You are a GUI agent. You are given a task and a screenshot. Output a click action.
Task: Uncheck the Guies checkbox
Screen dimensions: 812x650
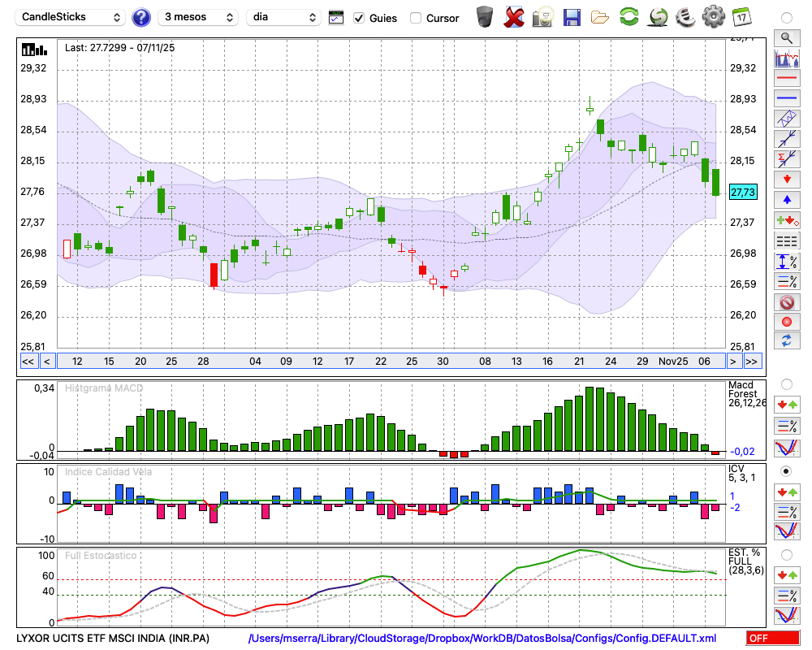pos(360,18)
